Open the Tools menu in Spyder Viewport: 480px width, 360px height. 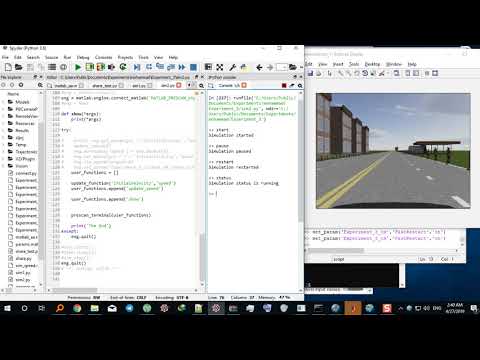(x=143, y=57)
